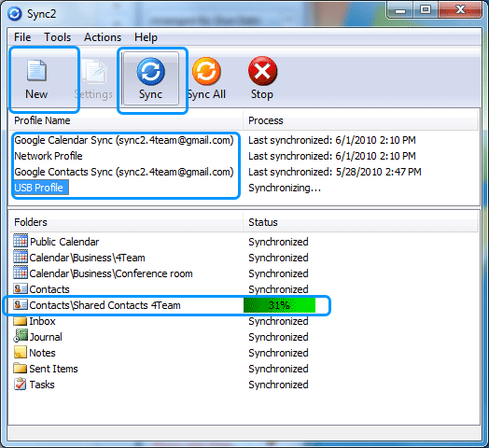Click the Synchronizing... process text
Viewport: 489px width, 448px height.
coord(285,188)
